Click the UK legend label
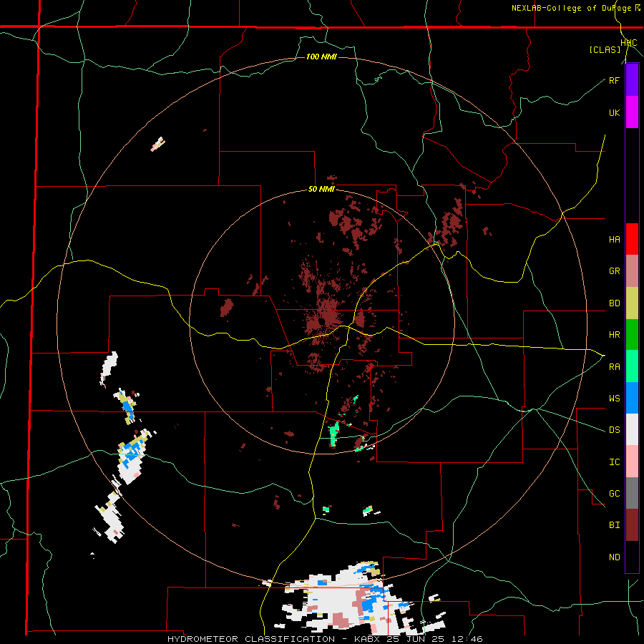The width and height of the screenshot is (644, 644). pyautogui.click(x=614, y=112)
